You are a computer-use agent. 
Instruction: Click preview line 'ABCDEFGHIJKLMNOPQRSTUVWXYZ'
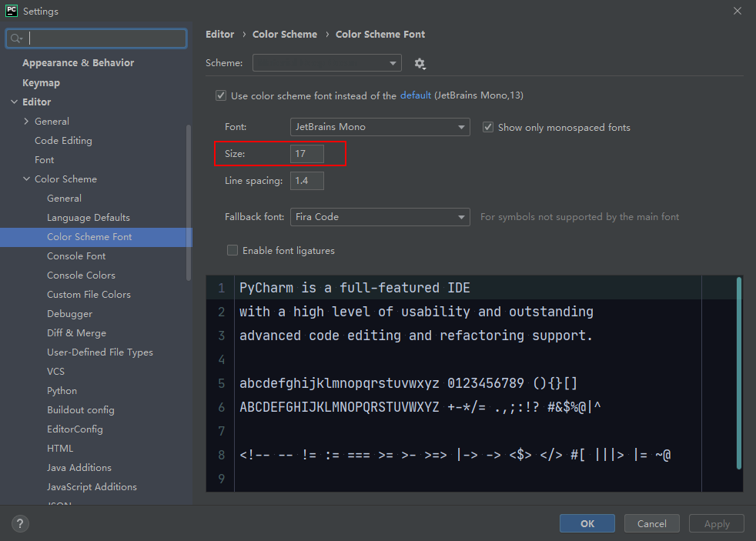coord(420,407)
